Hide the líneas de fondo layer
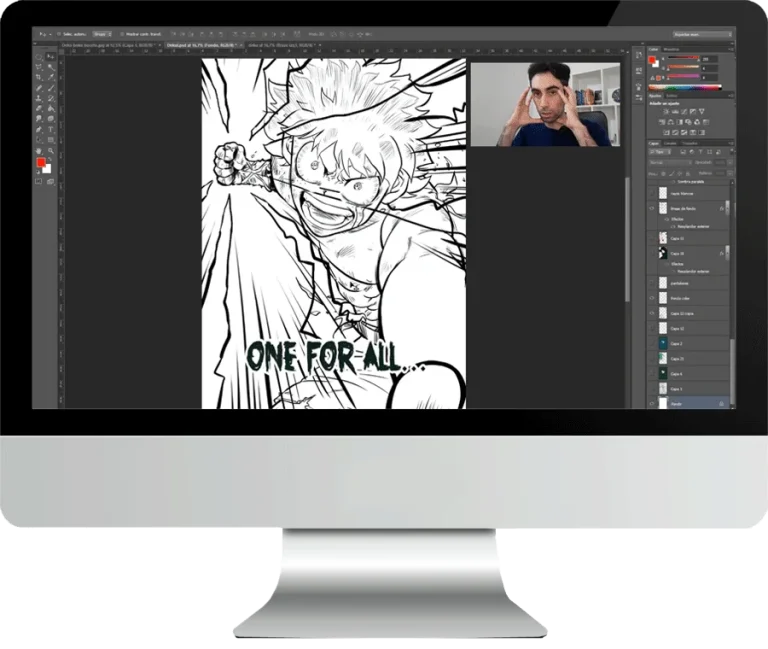 [651, 208]
